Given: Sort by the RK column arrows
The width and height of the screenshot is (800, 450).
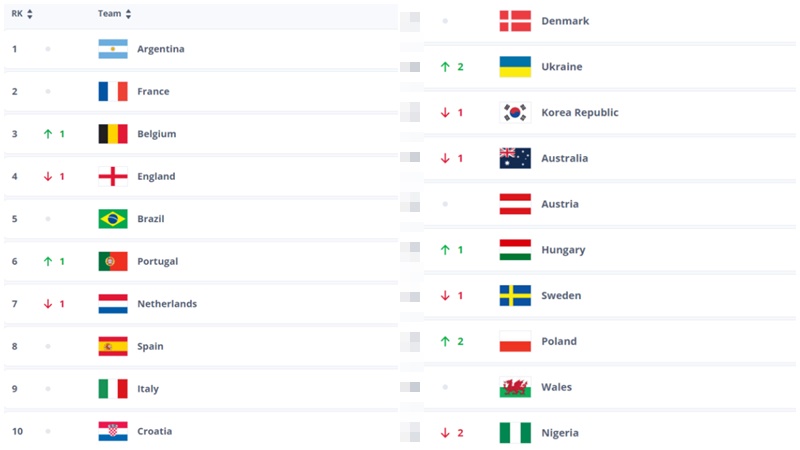Looking at the screenshot, I should point(29,14).
